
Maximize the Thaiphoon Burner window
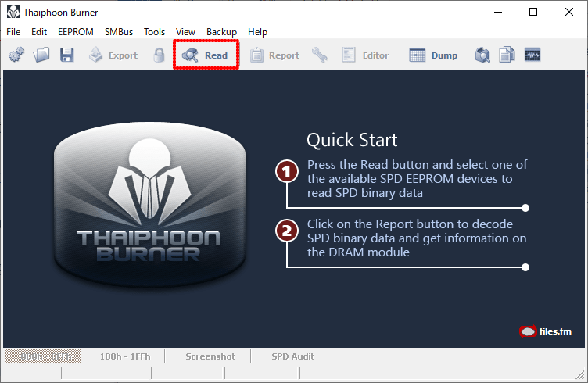point(533,12)
